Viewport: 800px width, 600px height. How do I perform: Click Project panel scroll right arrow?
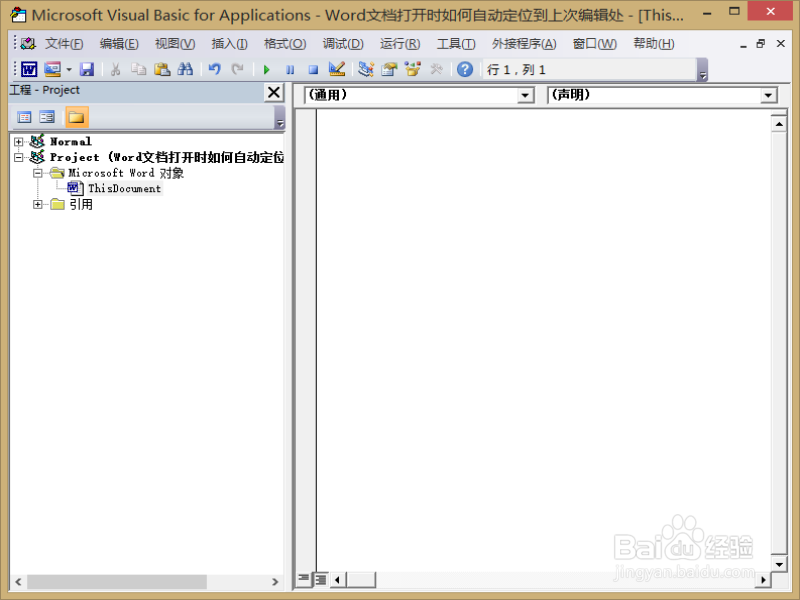pos(275,582)
